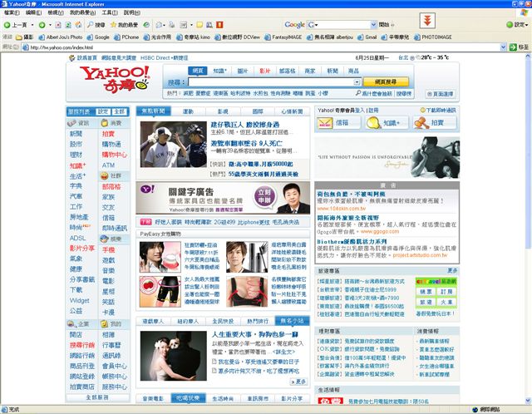Screen dimensions: 532x414
Task: Open Favorites (我的最愛) star toolbar button
Action: point(124,25)
